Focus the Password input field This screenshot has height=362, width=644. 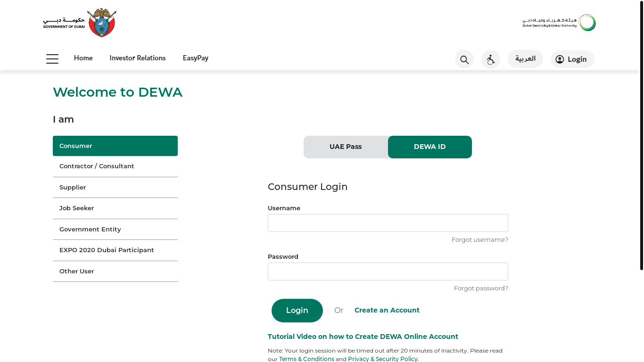click(388, 271)
